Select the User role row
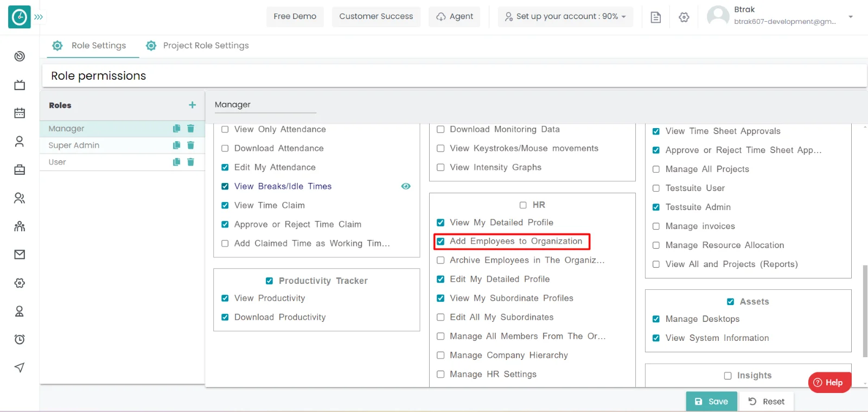The image size is (868, 412). click(x=122, y=162)
